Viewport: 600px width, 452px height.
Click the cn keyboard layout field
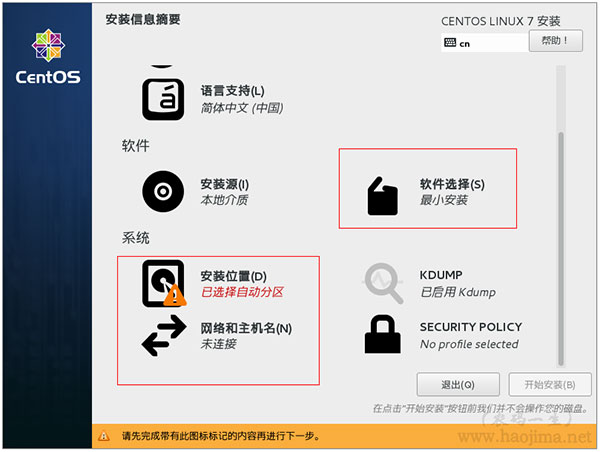pos(485,42)
